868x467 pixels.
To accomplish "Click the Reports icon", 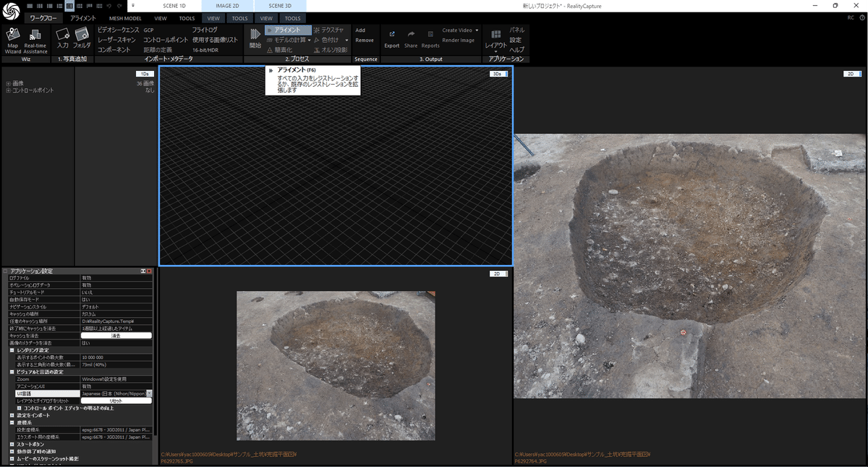I will [430, 38].
